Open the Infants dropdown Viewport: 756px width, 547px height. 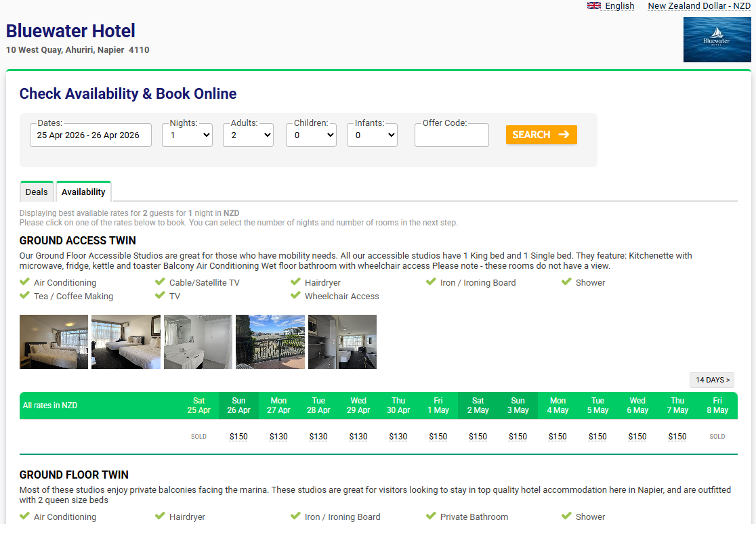coord(372,135)
